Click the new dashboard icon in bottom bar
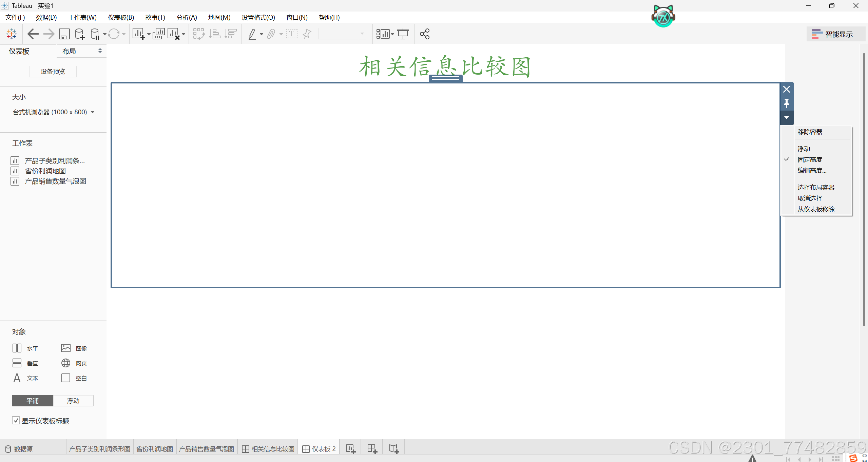868x462 pixels. (x=372, y=449)
